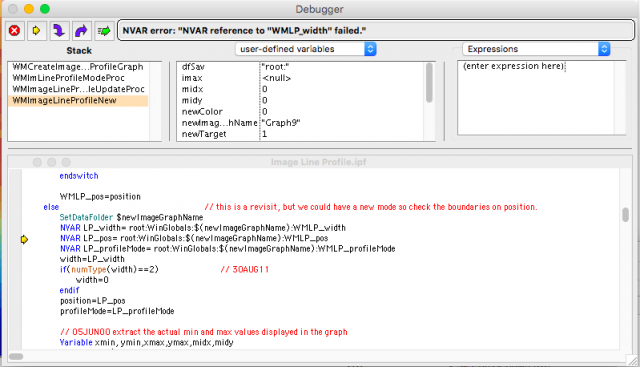The width and height of the screenshot is (640, 367).
Task: Click the variables list vertical scrollbar
Action: click(429, 101)
